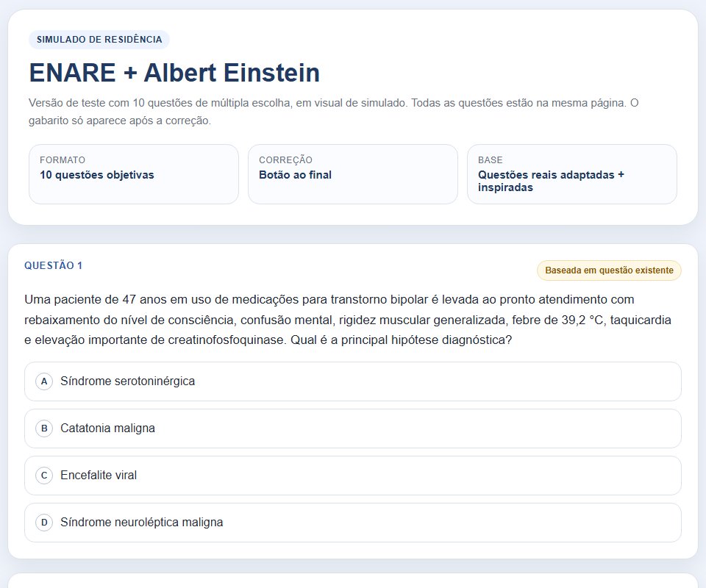Viewport: 706px width, 588px height.
Task: Click the BASE Questões reais adaptadas card
Action: pyautogui.click(x=572, y=174)
